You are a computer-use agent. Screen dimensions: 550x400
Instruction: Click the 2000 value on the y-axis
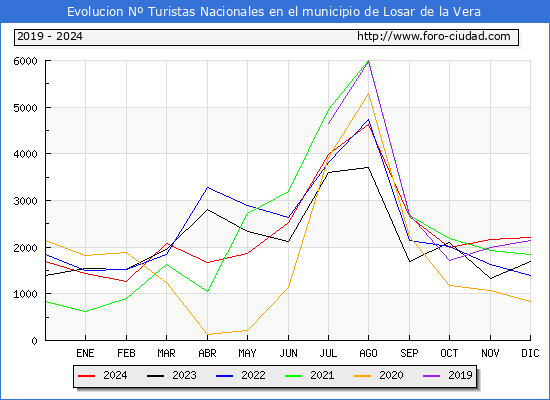point(25,248)
